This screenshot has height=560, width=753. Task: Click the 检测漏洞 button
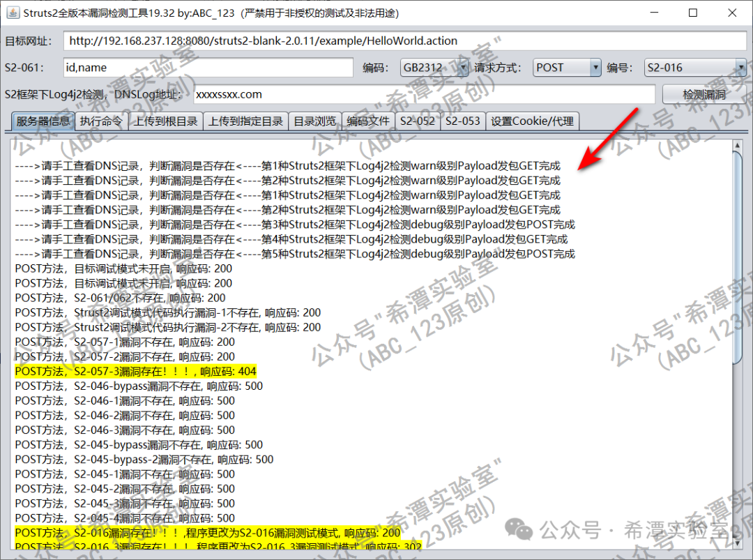[x=704, y=95]
